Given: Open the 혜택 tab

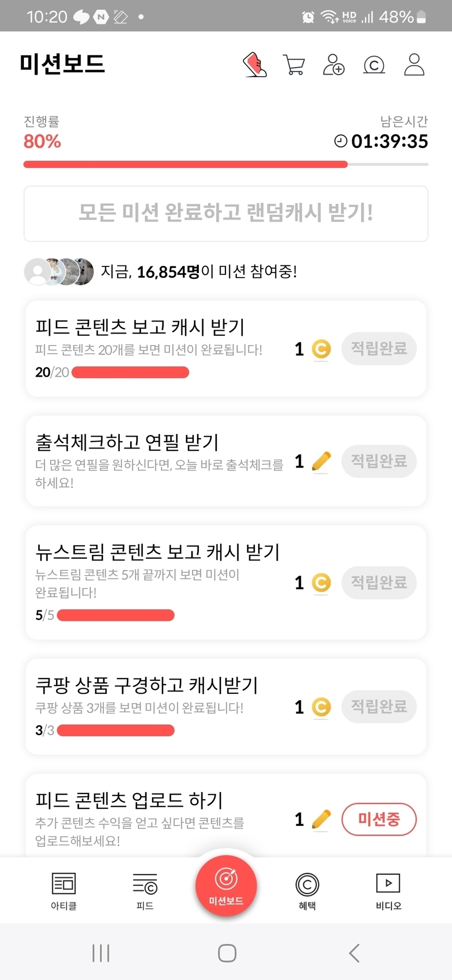Looking at the screenshot, I should (307, 891).
